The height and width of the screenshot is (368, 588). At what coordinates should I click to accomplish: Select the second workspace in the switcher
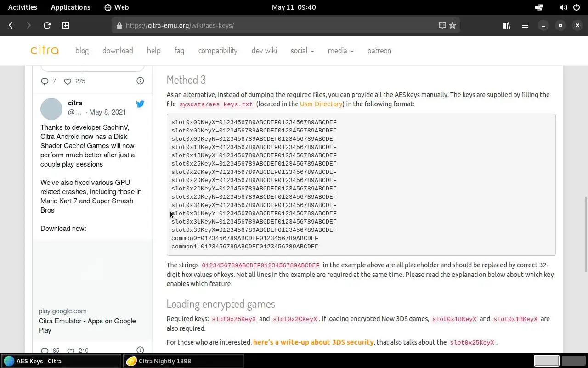tap(573, 361)
